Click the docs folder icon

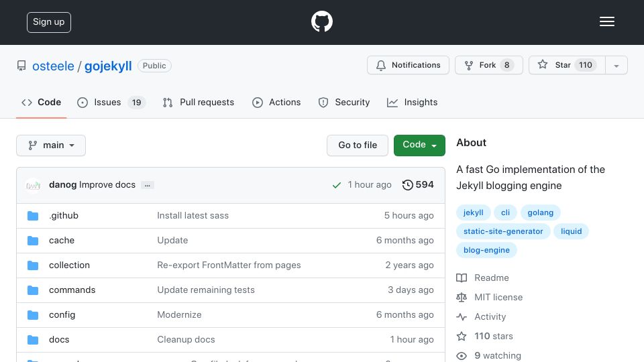33,340
